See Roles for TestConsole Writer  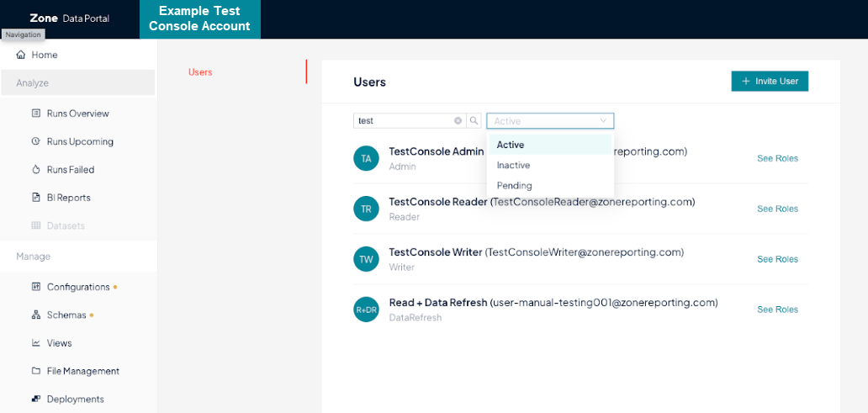(777, 259)
